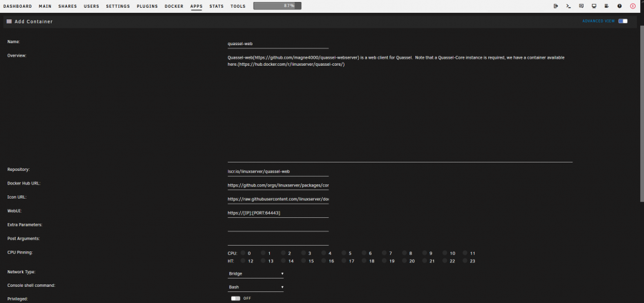Open the Tools menu tab
The image size is (644, 303).
tap(238, 6)
